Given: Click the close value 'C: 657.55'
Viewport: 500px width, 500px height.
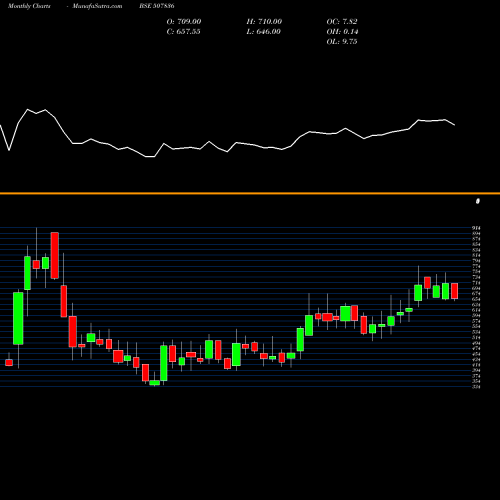Looking at the screenshot, I should pyautogui.click(x=183, y=32).
